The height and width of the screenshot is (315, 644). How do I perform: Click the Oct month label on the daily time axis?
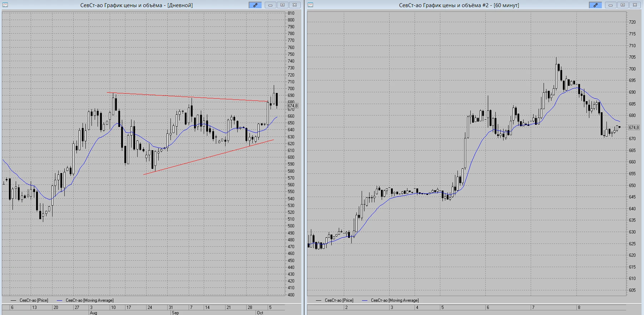260,313
